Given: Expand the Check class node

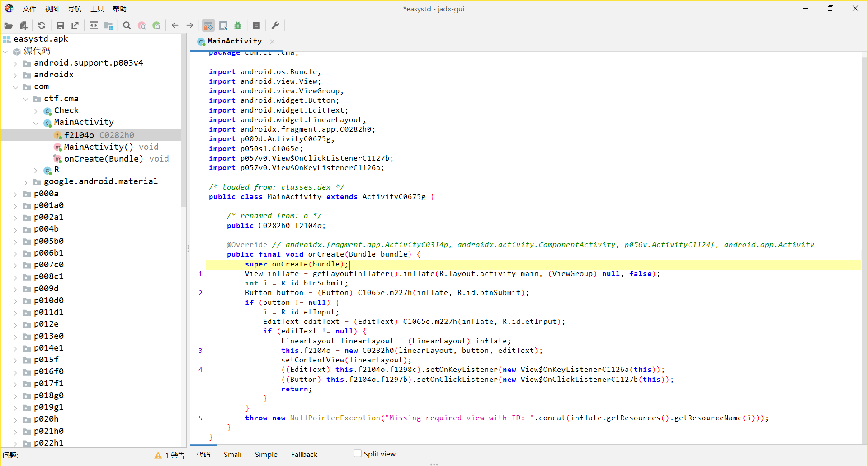Looking at the screenshot, I should pos(36,111).
